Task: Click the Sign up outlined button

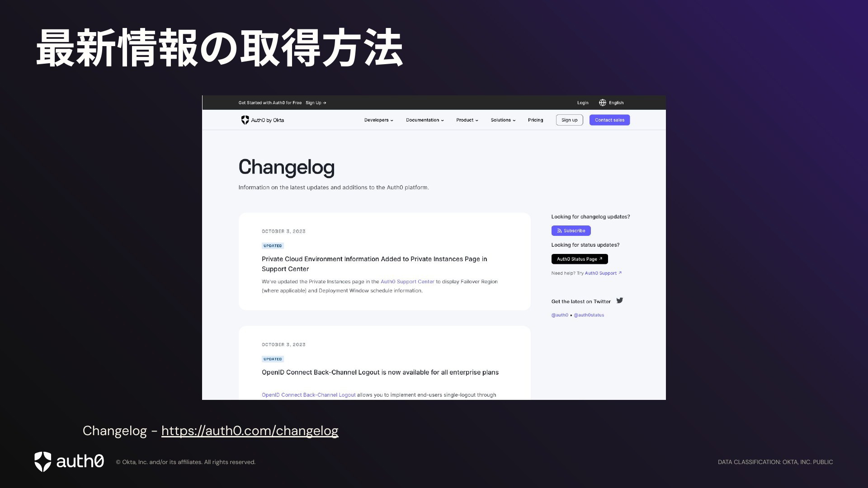Action: pos(570,120)
